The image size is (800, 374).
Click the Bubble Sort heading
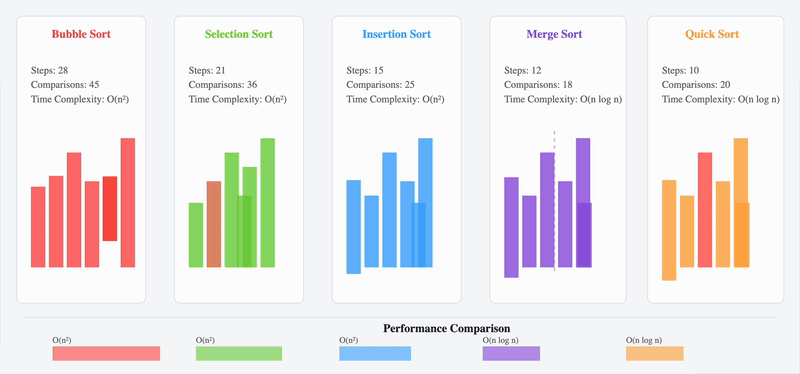81,34
